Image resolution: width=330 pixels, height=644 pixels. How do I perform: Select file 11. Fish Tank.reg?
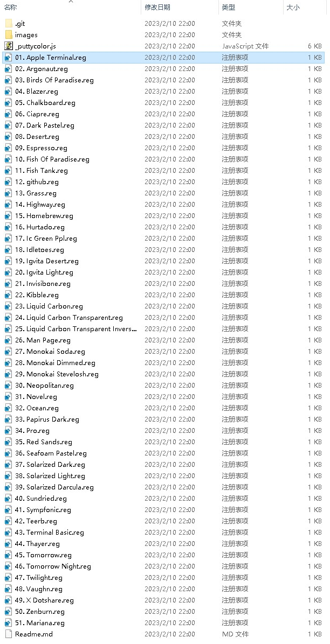(42, 171)
